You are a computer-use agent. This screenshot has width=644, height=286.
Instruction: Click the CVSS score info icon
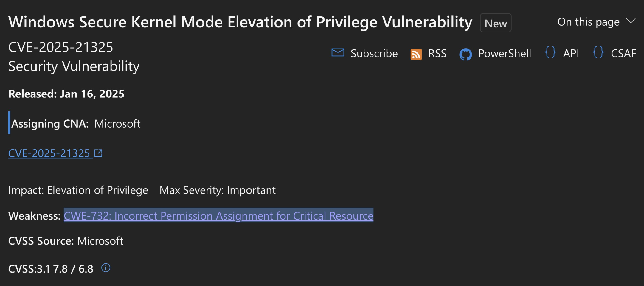[x=106, y=268]
